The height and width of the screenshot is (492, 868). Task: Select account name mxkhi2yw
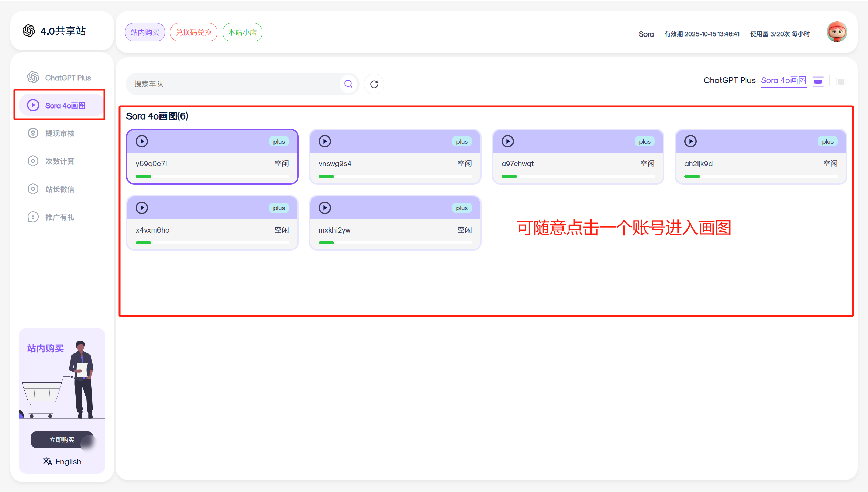[x=334, y=230]
